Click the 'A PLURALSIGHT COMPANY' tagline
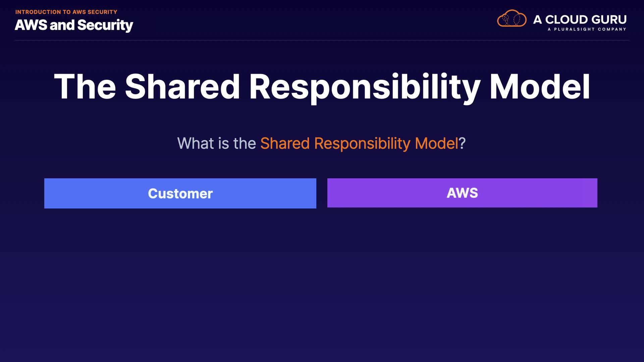Image resolution: width=644 pixels, height=362 pixels. click(587, 29)
